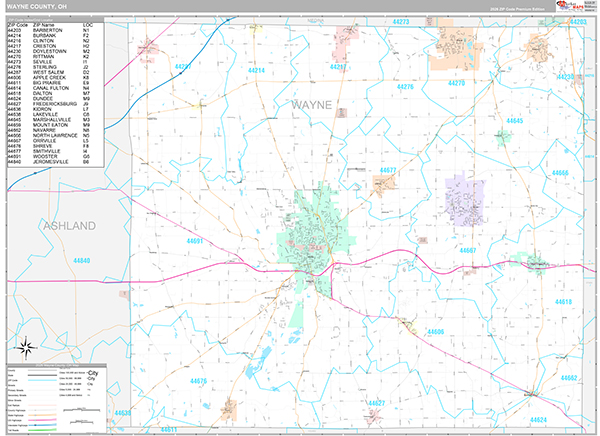Click the 44611 ZIP label on the map
600x436 pixels.
168,430
